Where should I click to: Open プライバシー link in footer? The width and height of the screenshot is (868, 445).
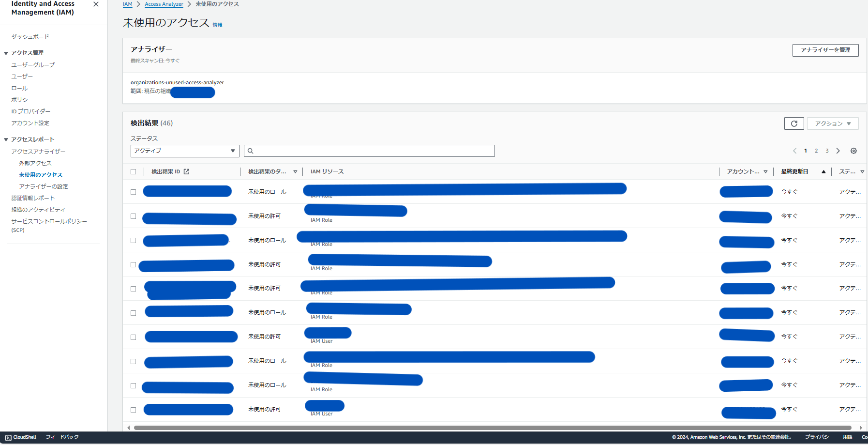819,437
